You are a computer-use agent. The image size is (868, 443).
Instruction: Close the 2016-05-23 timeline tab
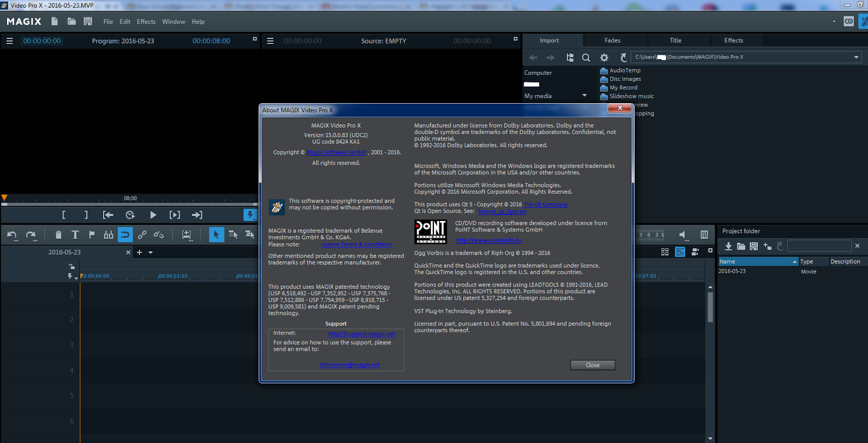[x=129, y=252]
